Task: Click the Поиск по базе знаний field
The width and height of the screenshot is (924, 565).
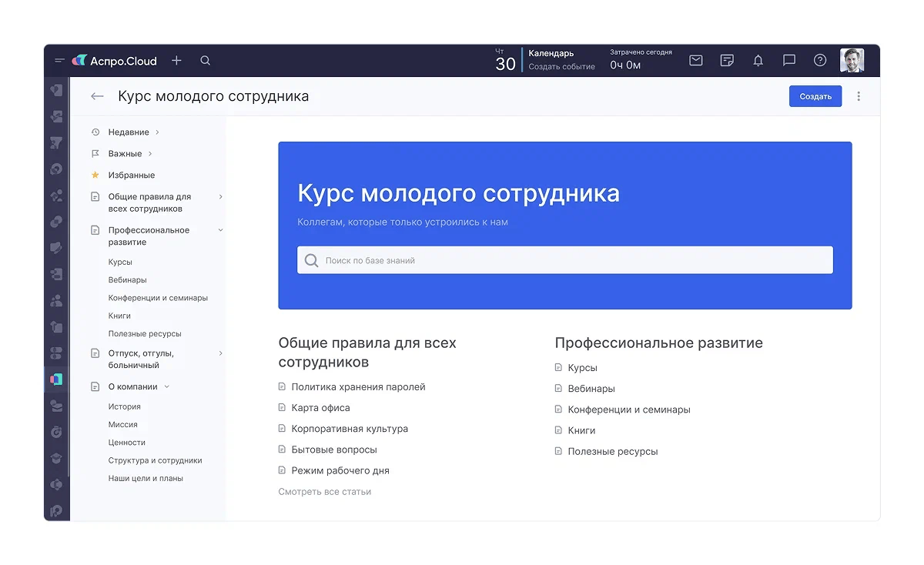Action: coord(565,260)
